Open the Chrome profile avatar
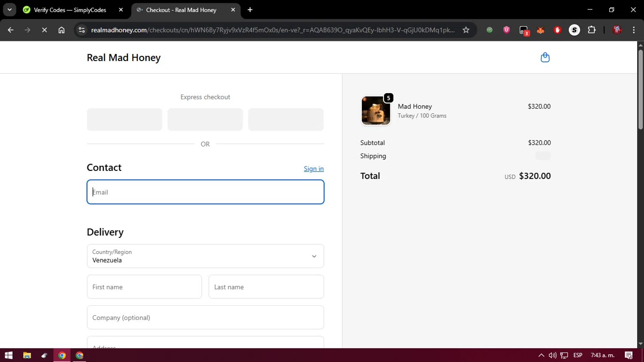 [x=617, y=30]
